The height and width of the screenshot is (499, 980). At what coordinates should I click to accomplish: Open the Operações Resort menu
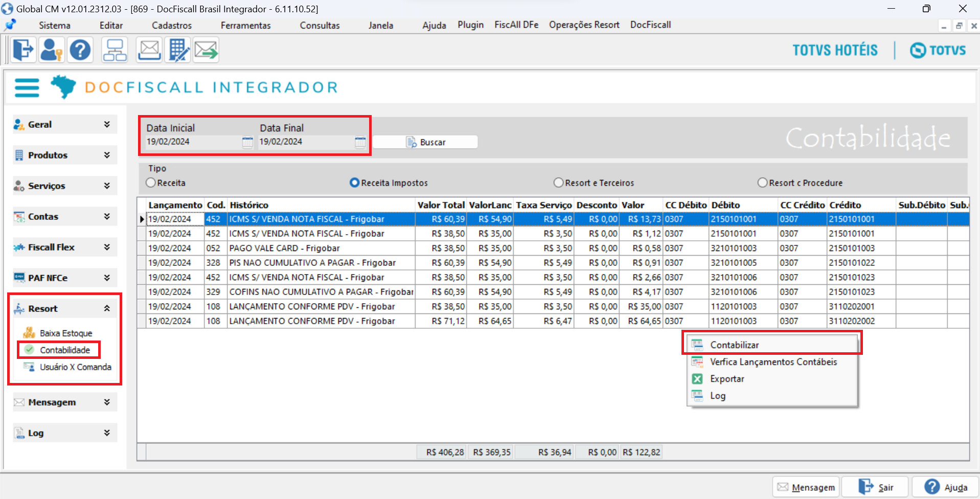click(x=584, y=25)
